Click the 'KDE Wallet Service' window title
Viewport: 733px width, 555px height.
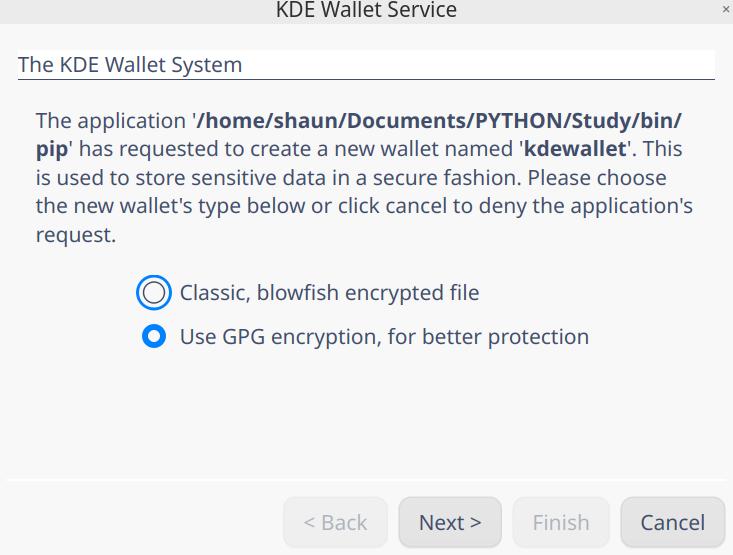tap(366, 10)
